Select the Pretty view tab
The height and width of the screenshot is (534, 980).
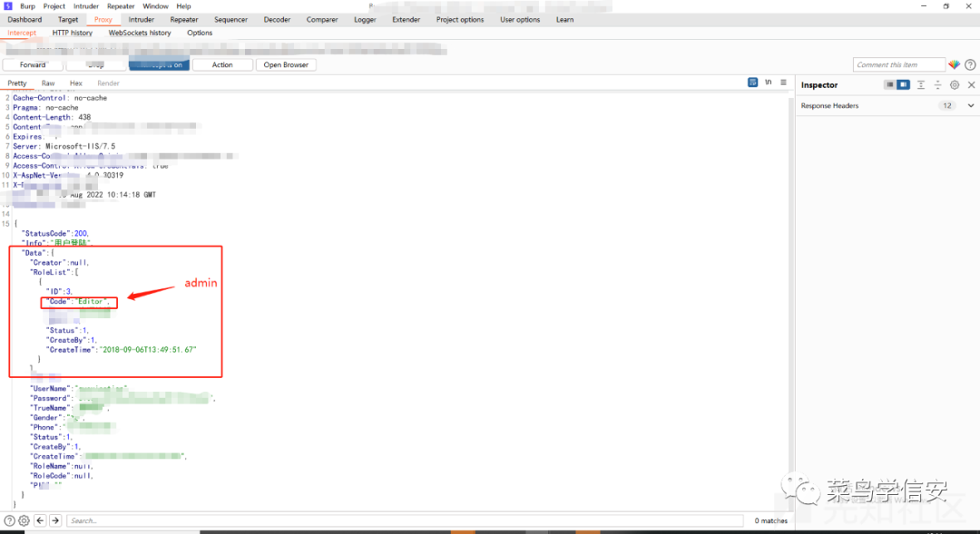tap(17, 83)
